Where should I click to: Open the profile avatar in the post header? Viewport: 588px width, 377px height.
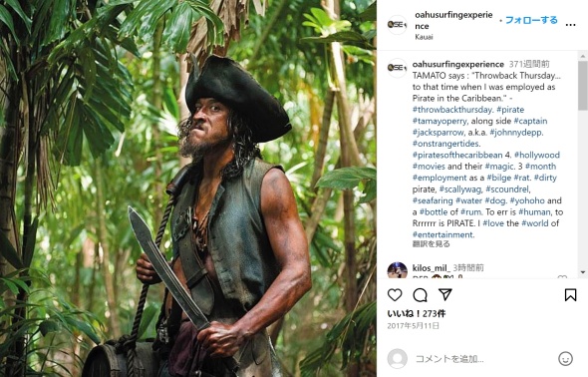(397, 25)
